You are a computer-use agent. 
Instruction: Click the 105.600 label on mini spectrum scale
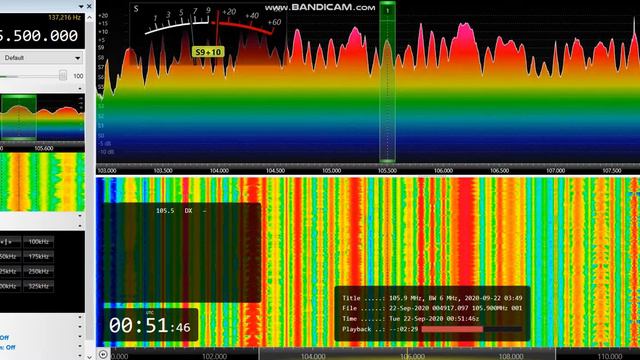(44, 149)
